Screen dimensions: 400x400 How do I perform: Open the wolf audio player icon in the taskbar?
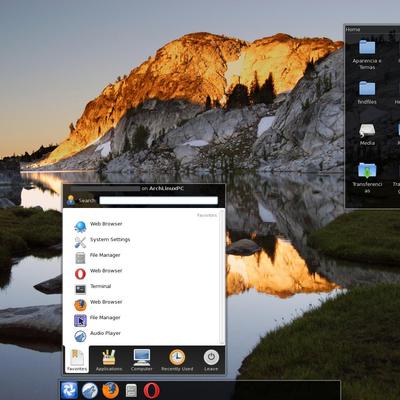(90, 390)
